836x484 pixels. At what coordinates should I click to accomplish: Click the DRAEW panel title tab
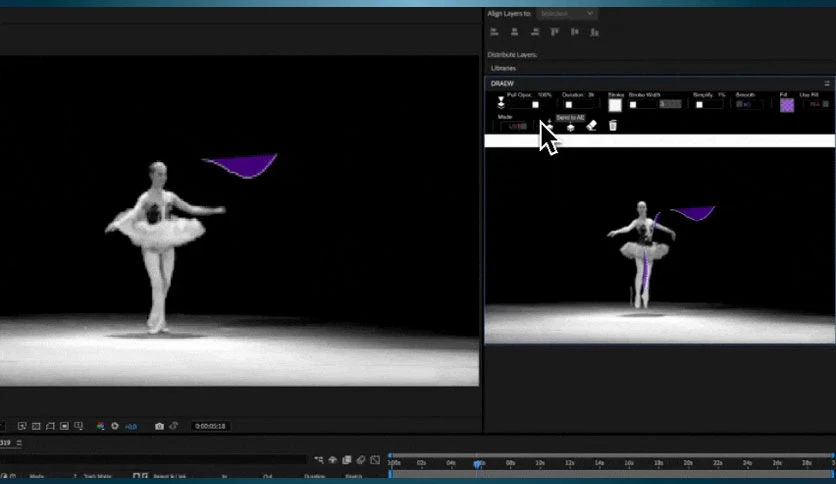click(502, 84)
